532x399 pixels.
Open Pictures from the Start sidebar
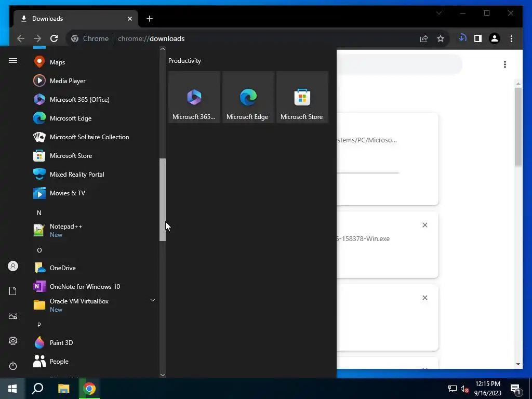[13, 316]
